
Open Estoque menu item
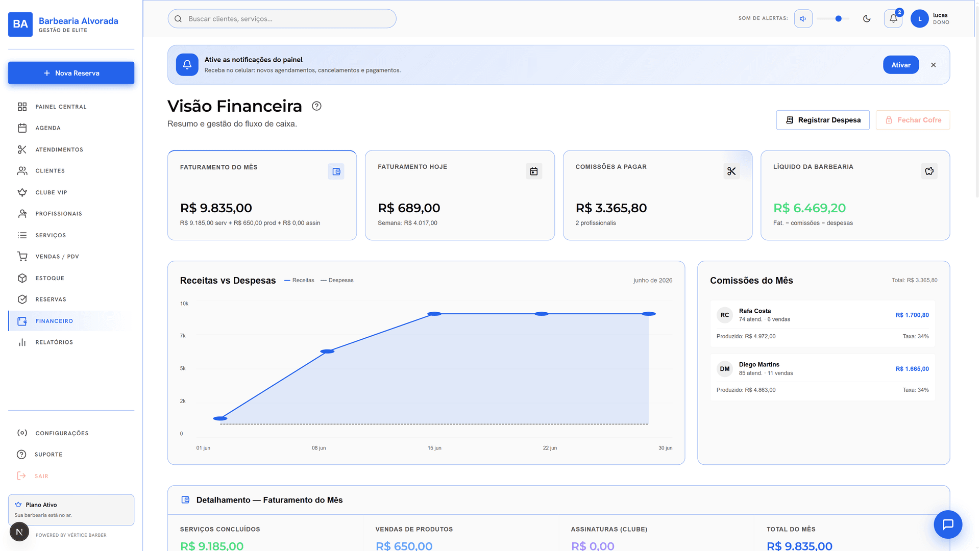pos(71,278)
